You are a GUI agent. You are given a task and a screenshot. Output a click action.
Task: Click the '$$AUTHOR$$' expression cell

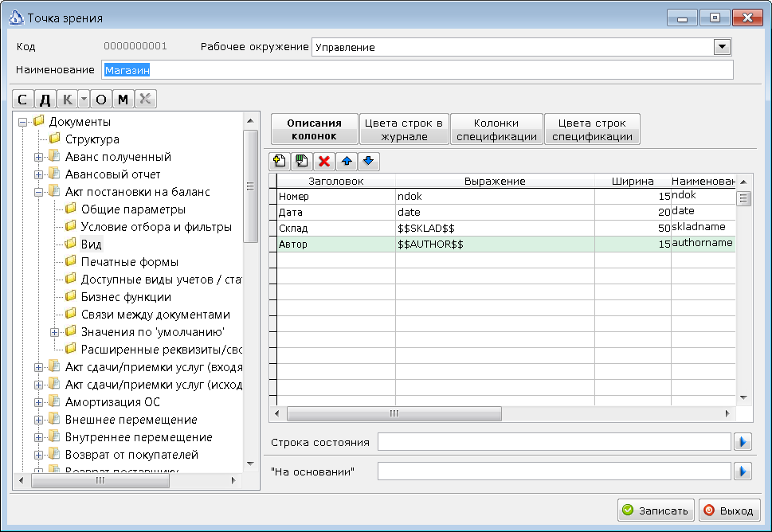coord(495,244)
